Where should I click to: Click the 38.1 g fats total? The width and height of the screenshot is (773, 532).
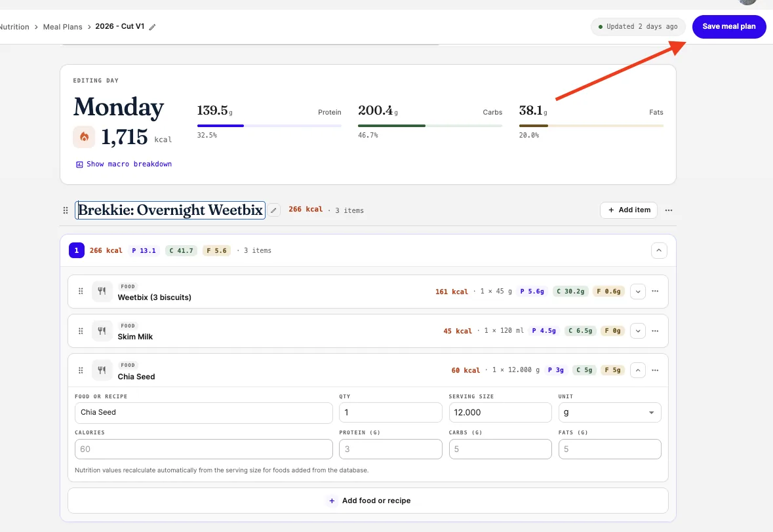(533, 110)
